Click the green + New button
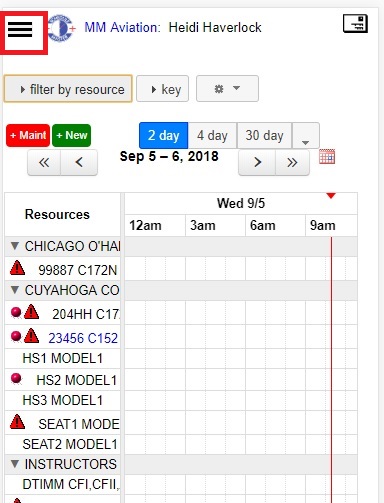The height and width of the screenshot is (503, 384). (71, 136)
